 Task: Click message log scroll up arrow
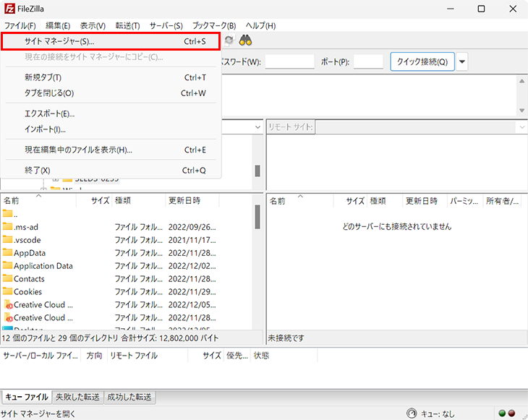(521, 81)
